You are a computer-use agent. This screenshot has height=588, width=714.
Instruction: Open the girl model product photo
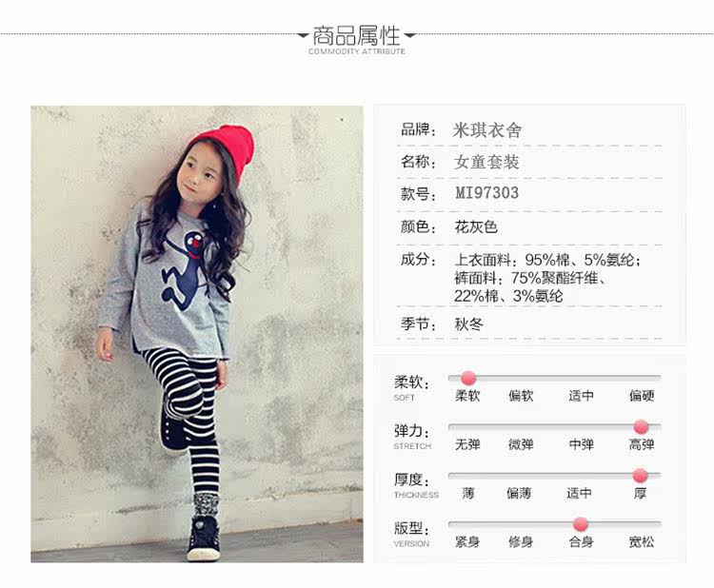(x=197, y=334)
